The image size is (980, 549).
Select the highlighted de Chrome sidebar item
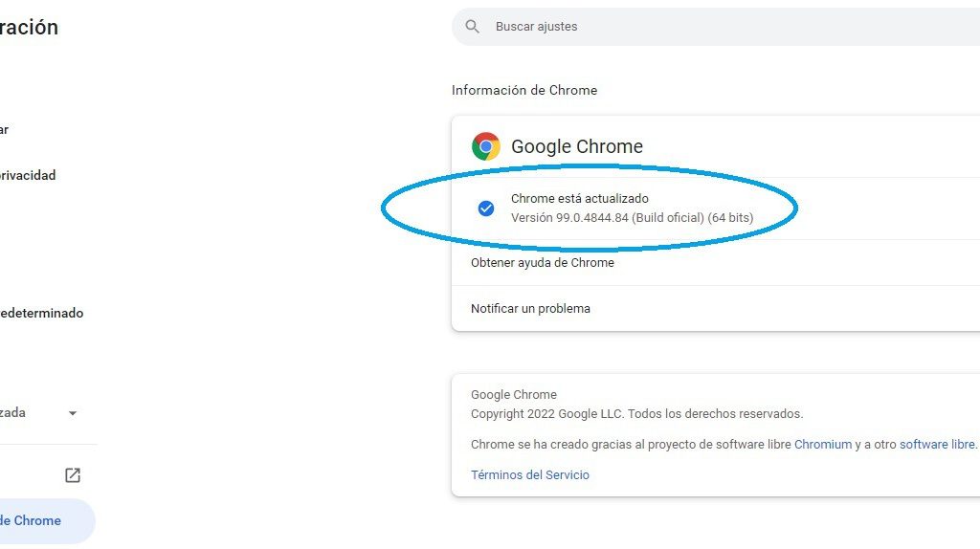point(45,521)
